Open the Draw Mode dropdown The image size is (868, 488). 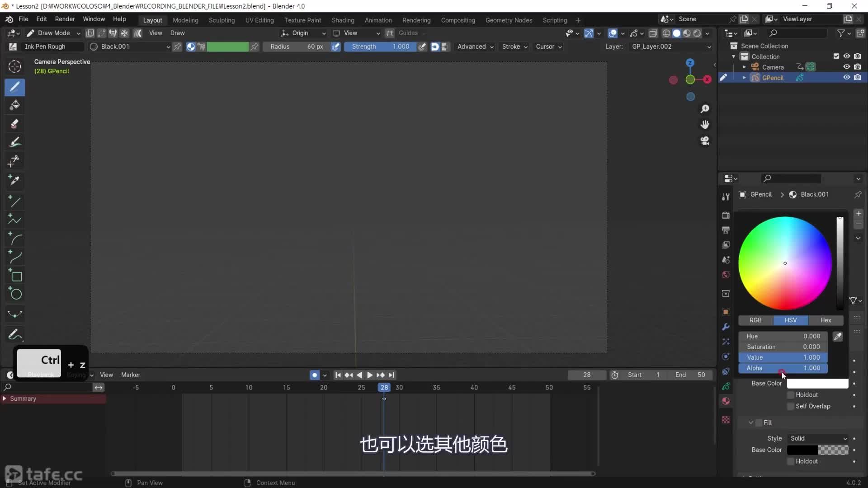(53, 33)
